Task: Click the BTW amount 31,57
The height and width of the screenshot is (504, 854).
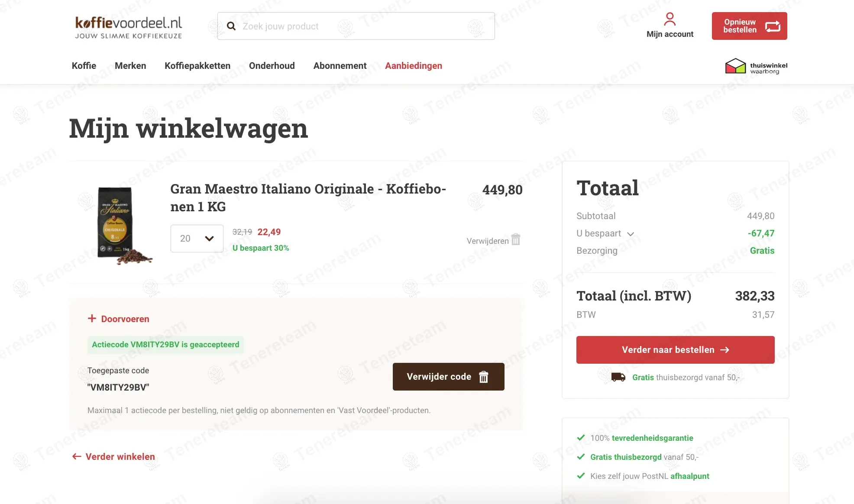Action: (763, 315)
